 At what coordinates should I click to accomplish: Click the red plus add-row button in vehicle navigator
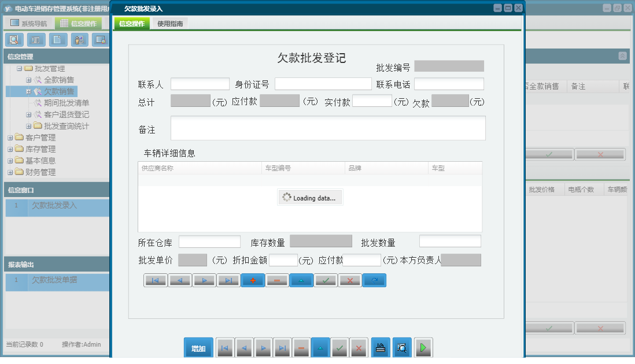(x=253, y=280)
